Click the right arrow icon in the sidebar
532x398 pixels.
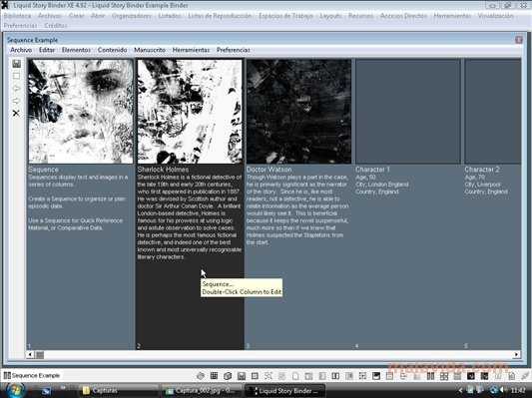tap(16, 101)
